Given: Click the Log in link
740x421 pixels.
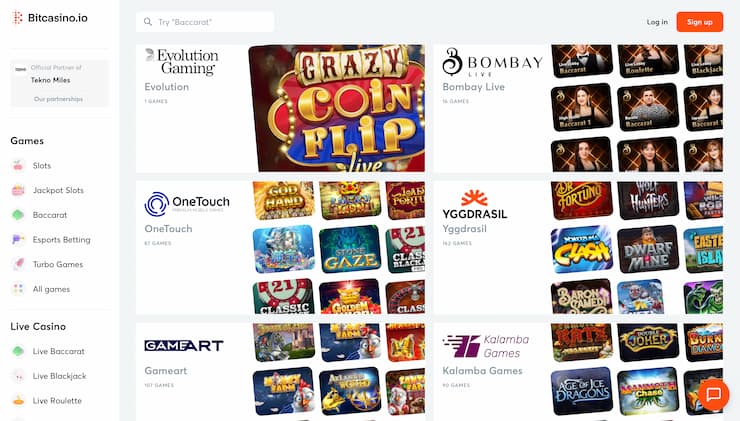Looking at the screenshot, I should 657,22.
